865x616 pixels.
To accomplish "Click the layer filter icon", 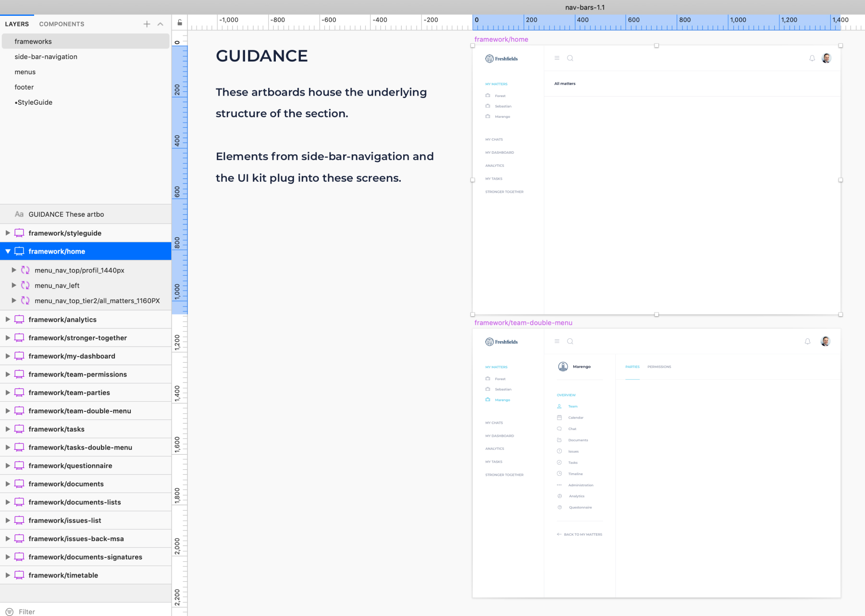I will pyautogui.click(x=10, y=612).
